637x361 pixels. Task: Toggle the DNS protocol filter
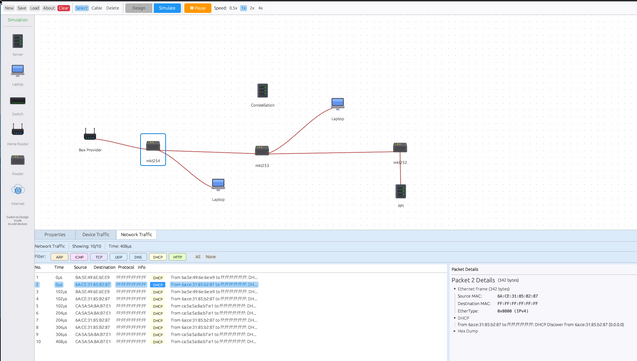(x=138, y=257)
